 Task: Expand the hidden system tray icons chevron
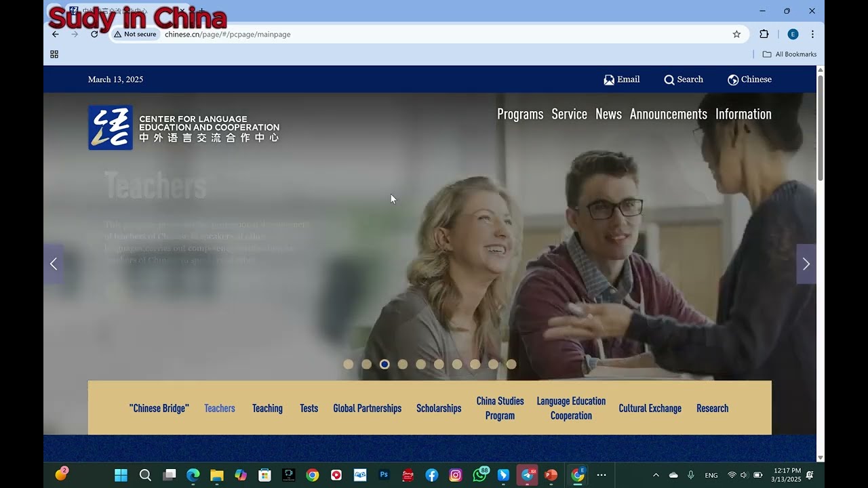coord(656,475)
